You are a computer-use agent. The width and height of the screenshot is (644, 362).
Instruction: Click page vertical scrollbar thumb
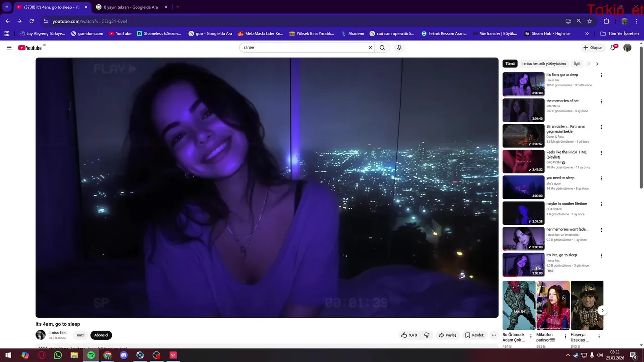coord(641,118)
